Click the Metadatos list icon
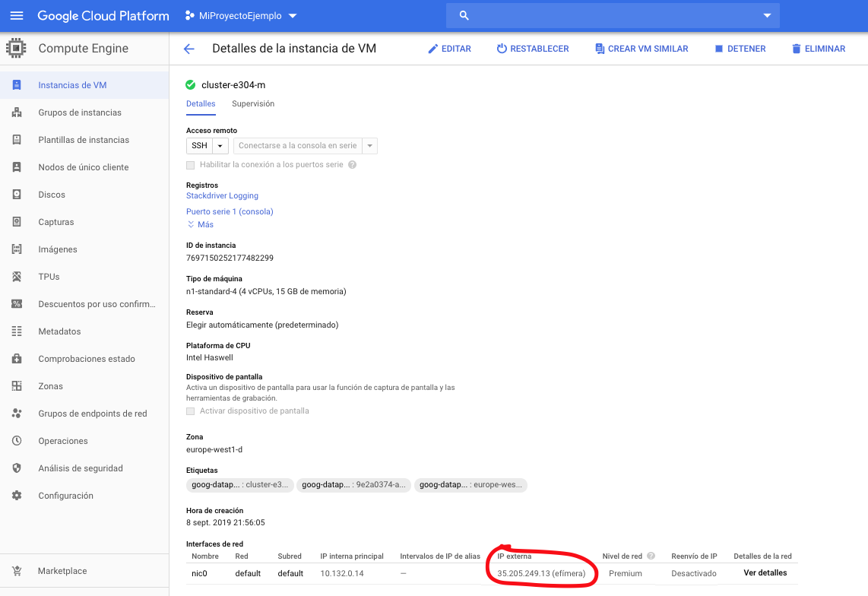 pos(17,331)
